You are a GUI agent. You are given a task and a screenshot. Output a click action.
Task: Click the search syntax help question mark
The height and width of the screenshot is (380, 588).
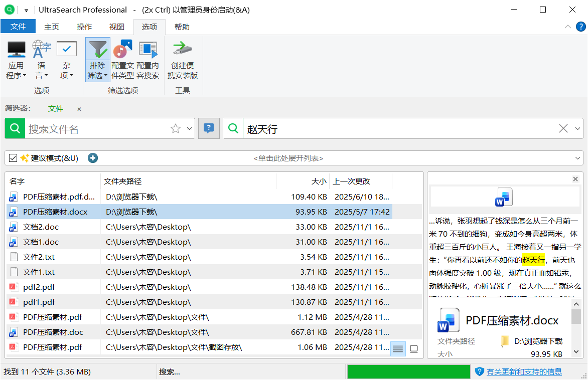pyautogui.click(x=209, y=128)
